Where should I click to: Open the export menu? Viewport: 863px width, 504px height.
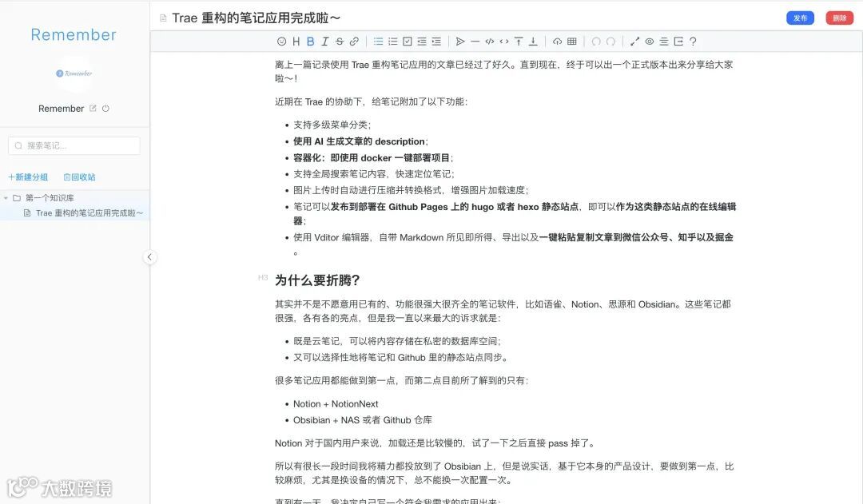tap(678, 42)
